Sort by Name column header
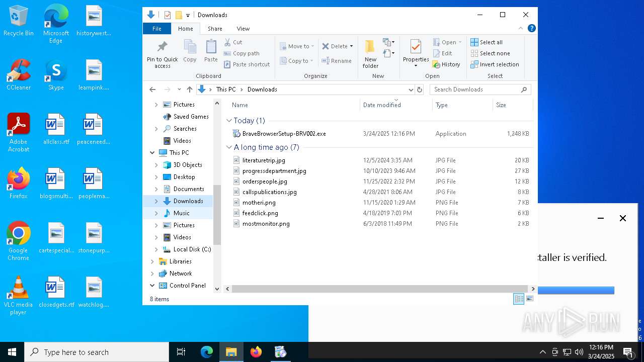This screenshot has width=644, height=362. pos(240,105)
